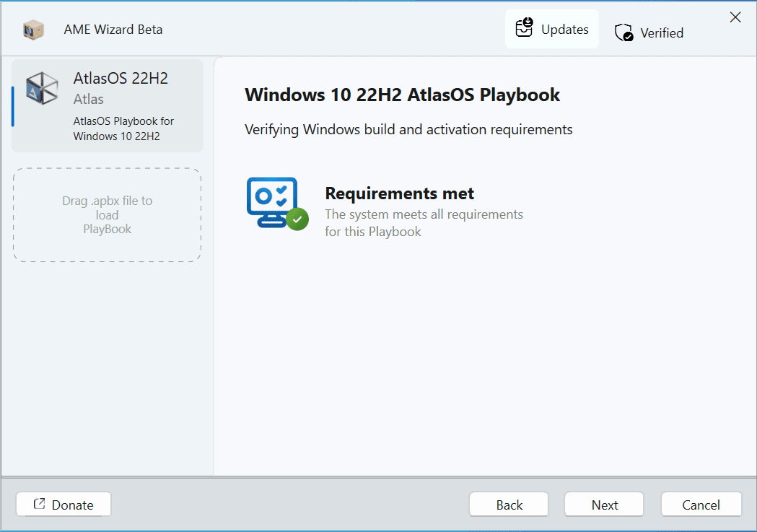Click the Donate button label
The image size is (757, 532).
coord(72,505)
